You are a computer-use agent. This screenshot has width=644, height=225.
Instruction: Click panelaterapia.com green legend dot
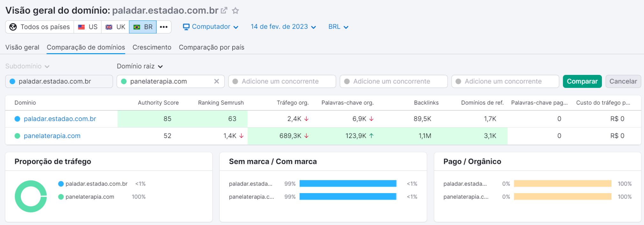point(61,197)
